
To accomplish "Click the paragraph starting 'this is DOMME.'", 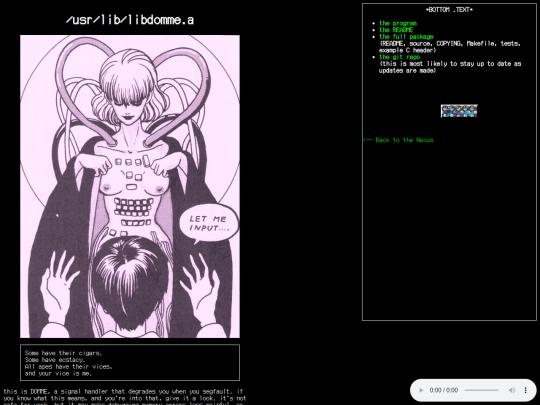I will (125, 398).
